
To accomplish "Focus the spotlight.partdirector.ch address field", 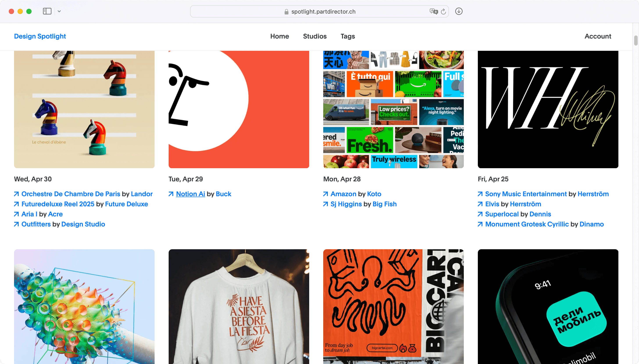I will 319,12.
